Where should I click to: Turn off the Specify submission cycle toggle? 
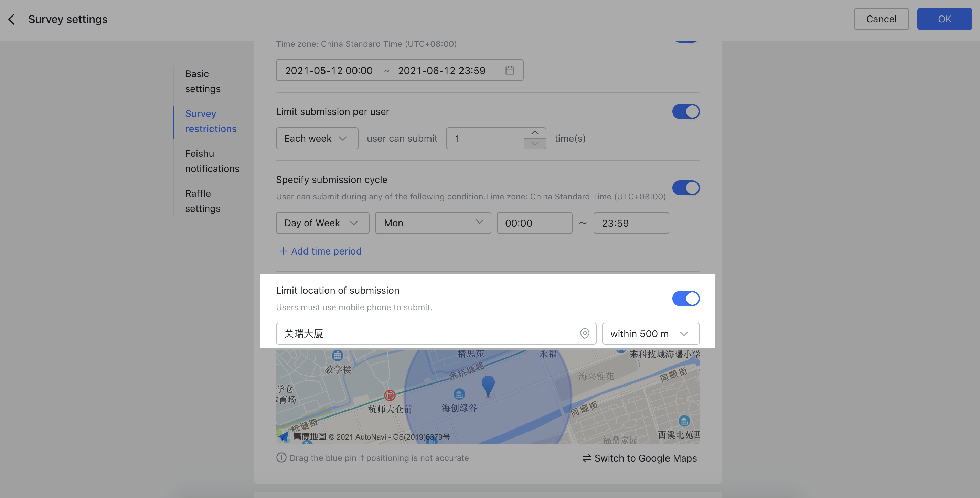pyautogui.click(x=685, y=187)
